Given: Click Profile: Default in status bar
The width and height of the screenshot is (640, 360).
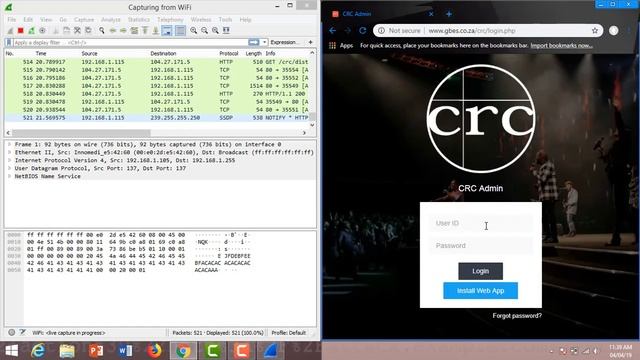Looking at the screenshot, I should [x=289, y=333].
